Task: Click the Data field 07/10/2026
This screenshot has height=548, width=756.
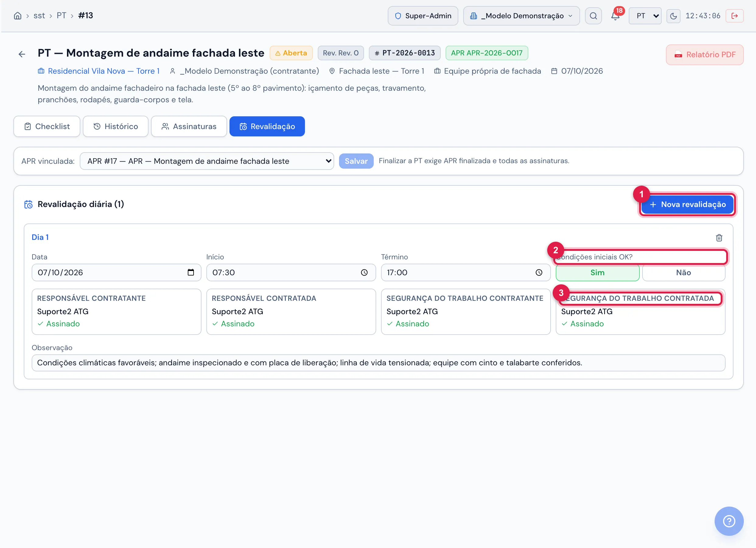Action: [x=116, y=272]
